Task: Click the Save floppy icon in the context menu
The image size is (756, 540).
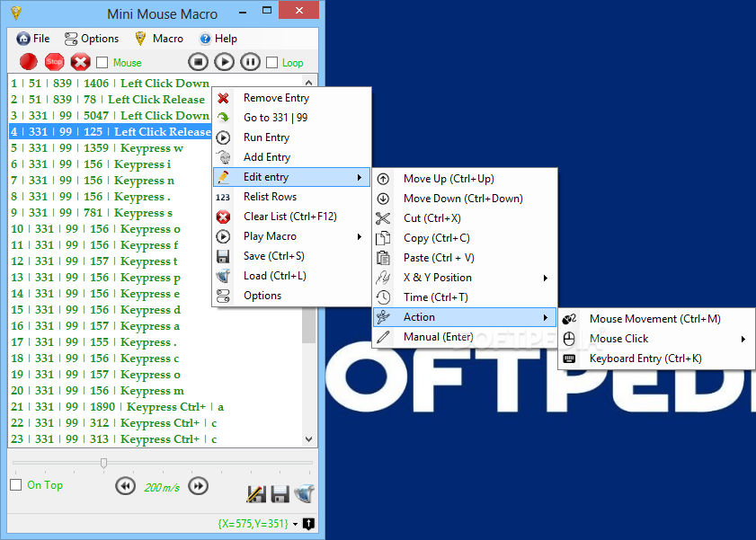Action: coord(223,256)
